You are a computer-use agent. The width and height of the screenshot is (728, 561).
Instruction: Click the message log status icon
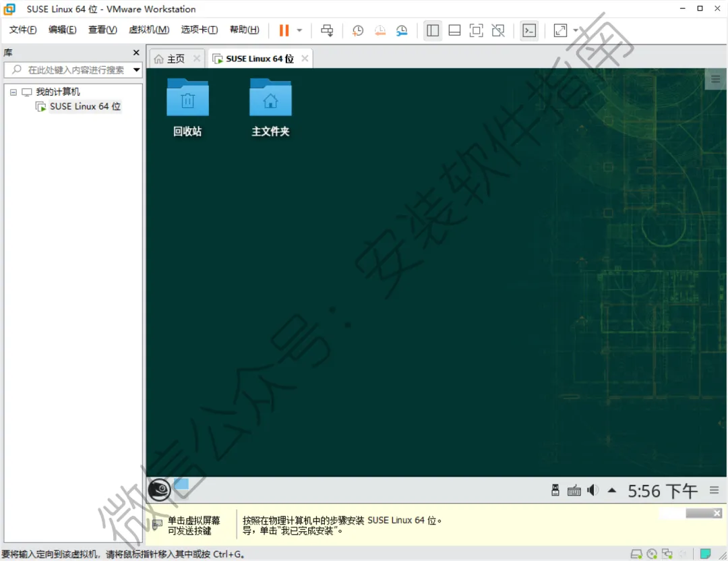click(x=705, y=554)
